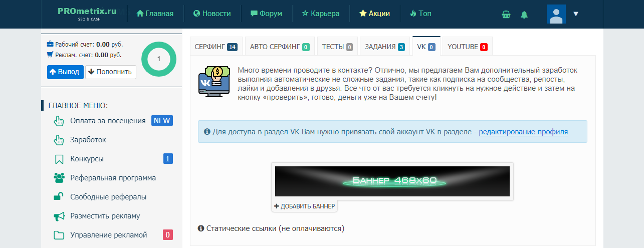Image resolution: width=644 pixels, height=248 pixels.
Task: Click the unlock icon beside Свободные рефералы
Action: pos(59,197)
